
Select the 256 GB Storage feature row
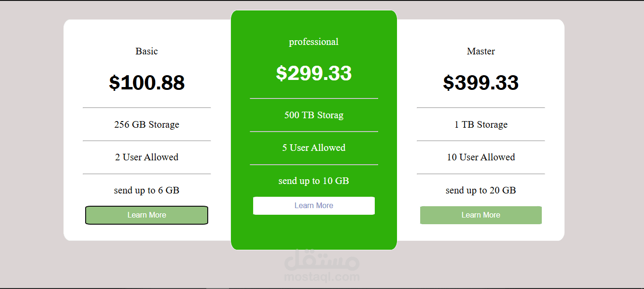(147, 124)
